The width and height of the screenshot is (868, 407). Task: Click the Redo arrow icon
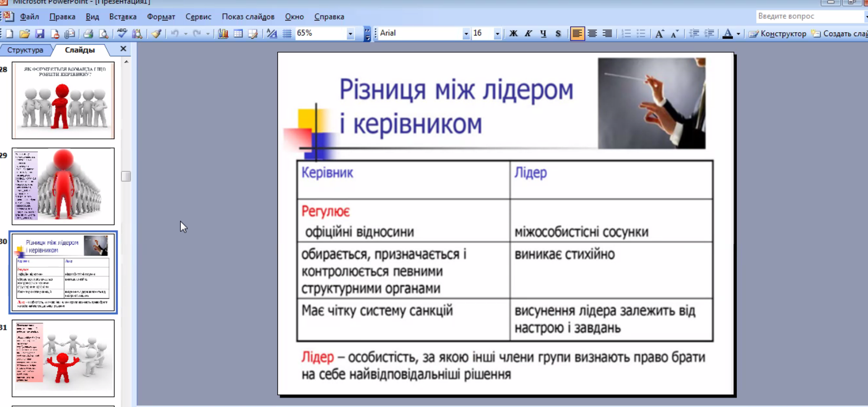pos(197,34)
